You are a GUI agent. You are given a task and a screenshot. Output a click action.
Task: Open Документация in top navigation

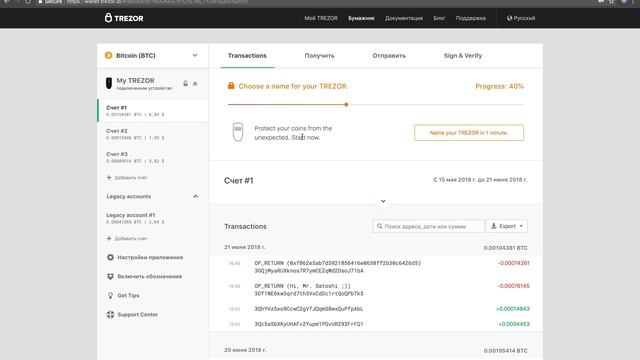[404, 18]
